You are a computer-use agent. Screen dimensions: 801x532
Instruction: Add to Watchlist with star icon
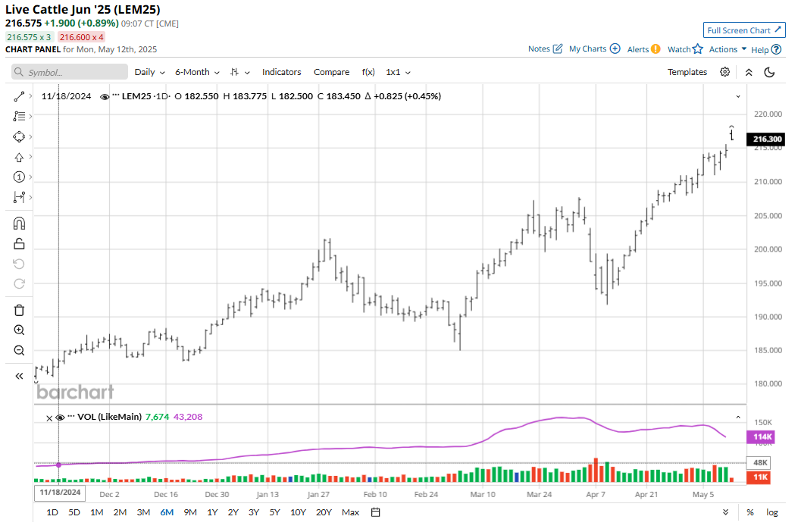click(x=698, y=49)
